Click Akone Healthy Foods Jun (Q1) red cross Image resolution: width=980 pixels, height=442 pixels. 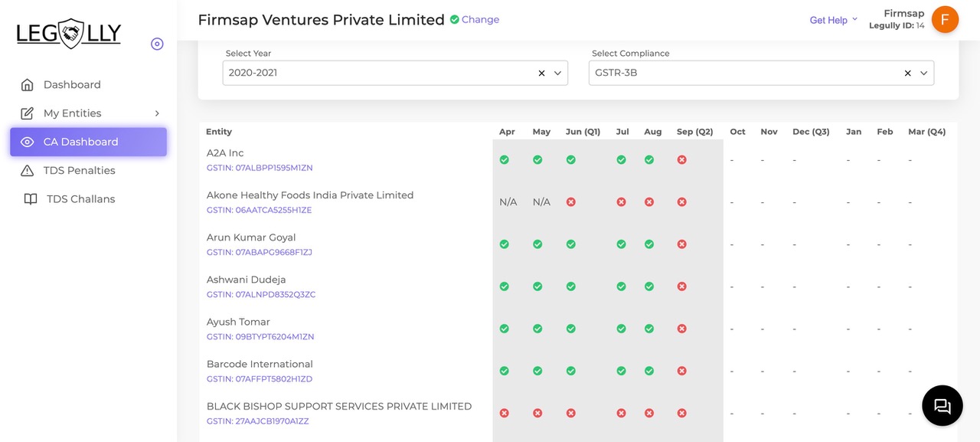tap(571, 202)
